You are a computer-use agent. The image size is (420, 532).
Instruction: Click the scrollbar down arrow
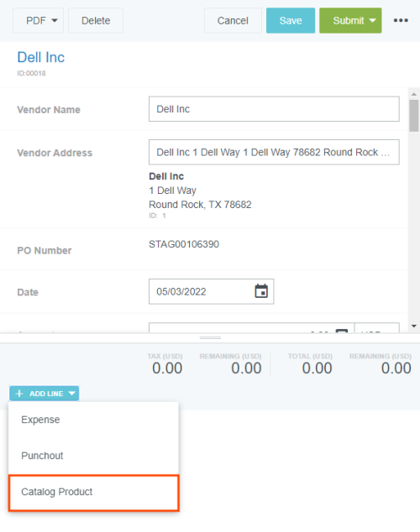(x=413, y=326)
